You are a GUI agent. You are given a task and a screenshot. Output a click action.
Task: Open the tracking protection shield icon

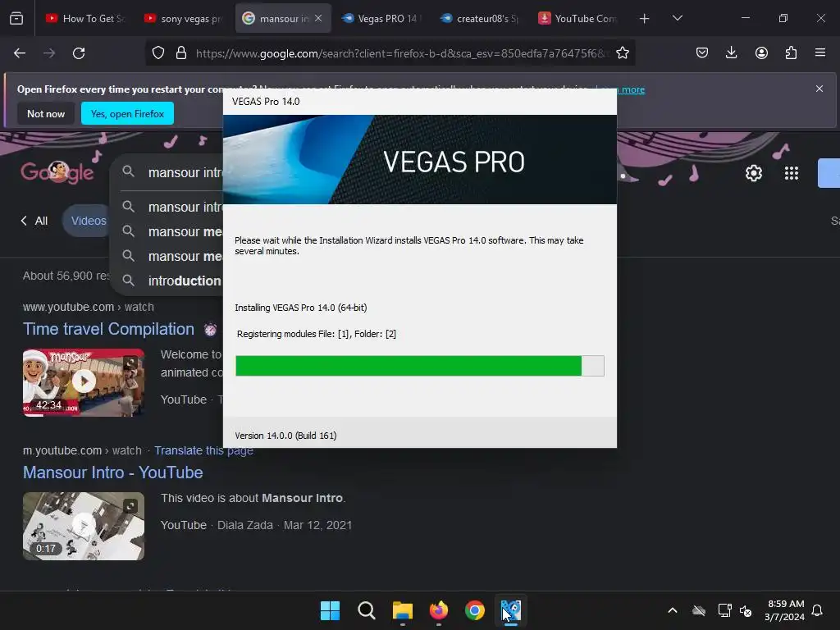click(x=158, y=53)
